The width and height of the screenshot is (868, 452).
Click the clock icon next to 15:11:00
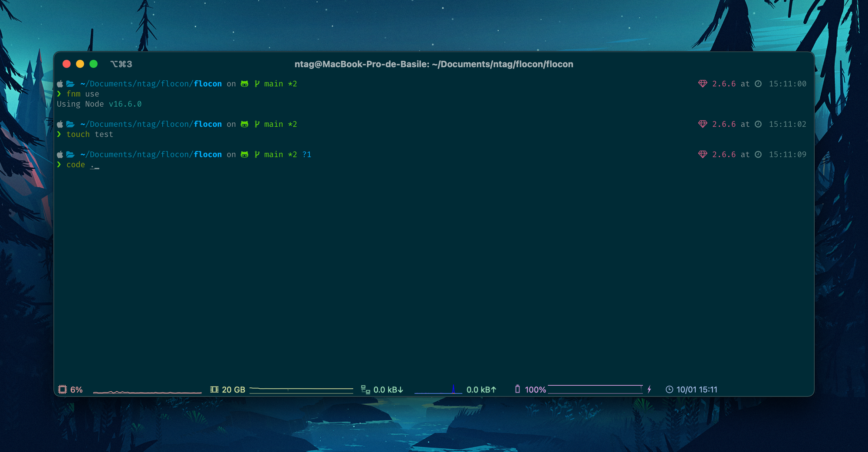pyautogui.click(x=758, y=83)
